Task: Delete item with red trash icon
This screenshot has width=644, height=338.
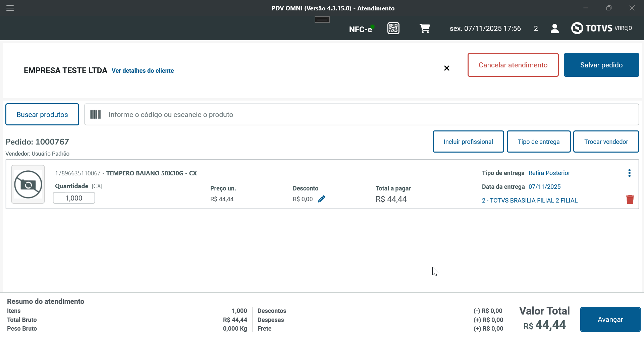Action: click(x=630, y=200)
